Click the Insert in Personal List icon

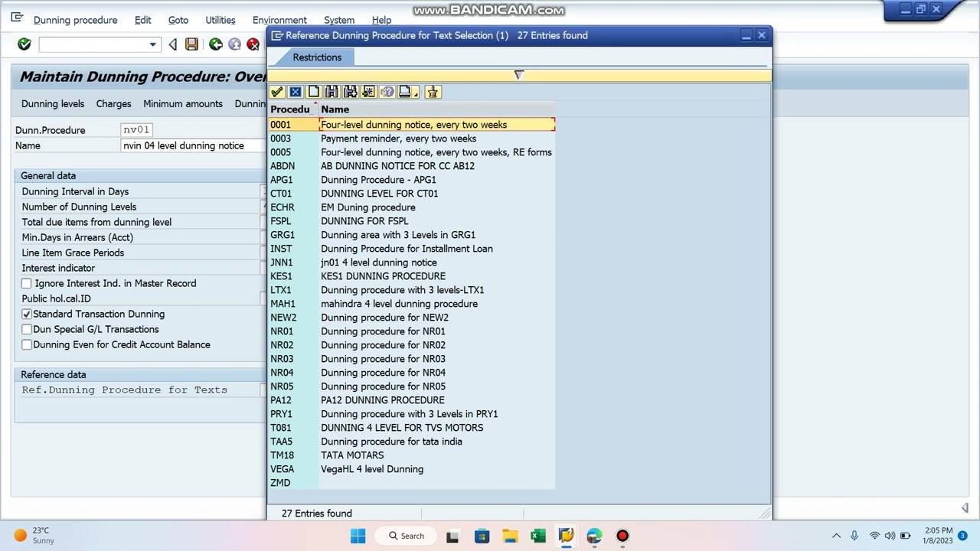(369, 92)
